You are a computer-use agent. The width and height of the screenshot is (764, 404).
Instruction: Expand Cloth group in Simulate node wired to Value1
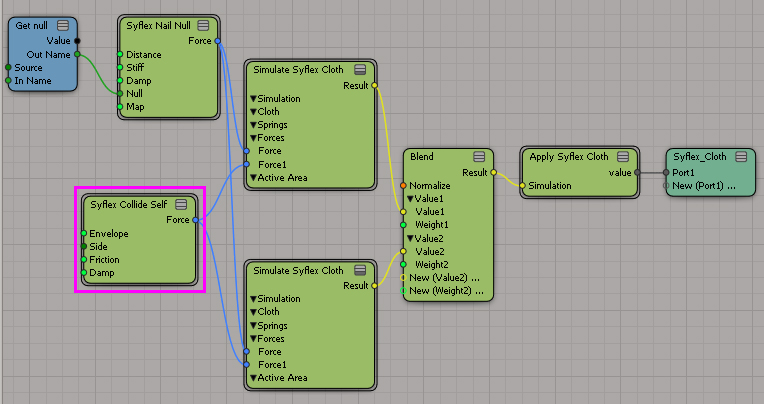click(x=253, y=112)
